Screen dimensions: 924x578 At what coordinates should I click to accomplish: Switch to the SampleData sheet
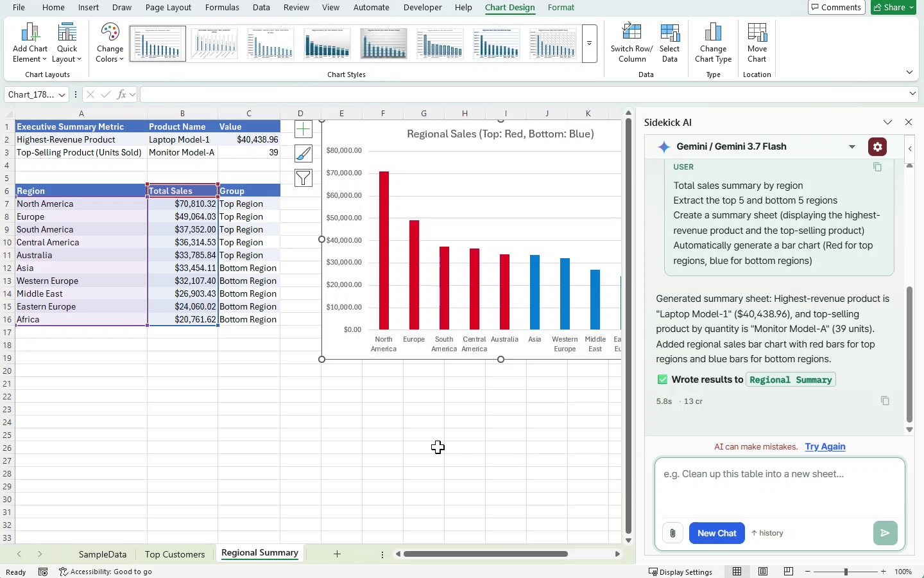tap(103, 554)
